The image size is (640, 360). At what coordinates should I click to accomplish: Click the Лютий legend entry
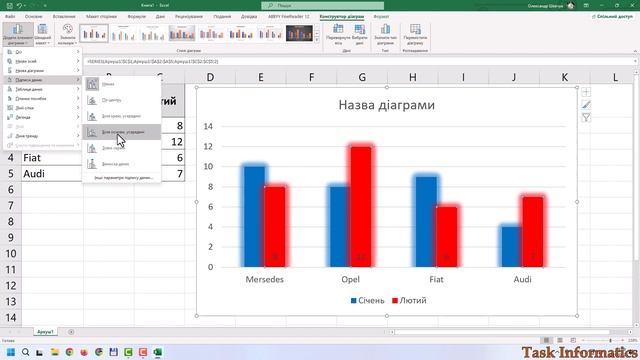[409, 300]
